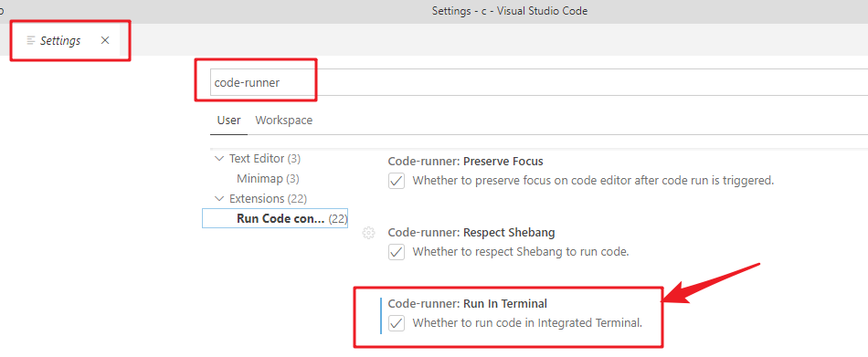
Task: Collapse the Extensions tree section
Action: click(x=218, y=199)
